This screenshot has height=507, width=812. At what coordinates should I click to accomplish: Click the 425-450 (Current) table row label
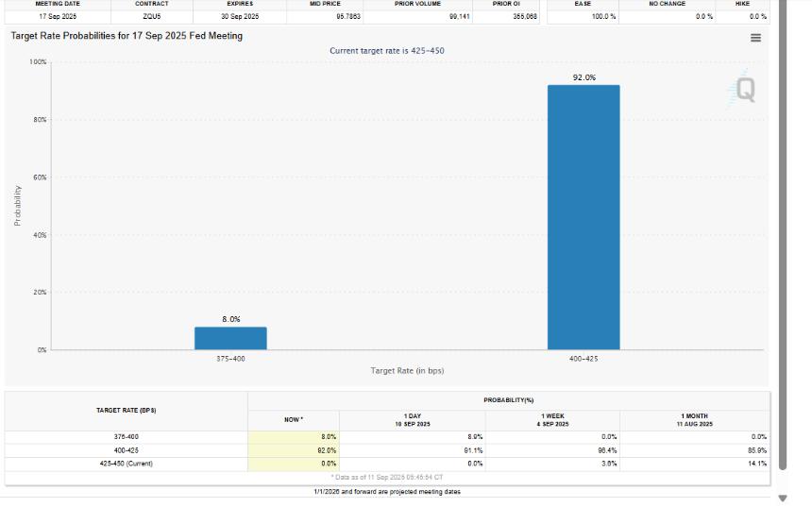126,464
